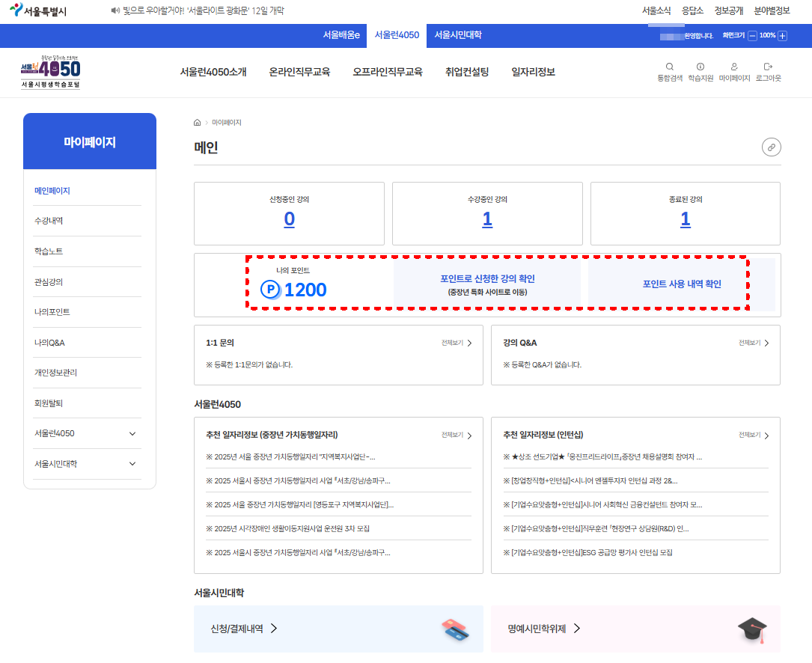Open 서울소식 top link
The width and height of the screenshot is (812, 663).
[656, 10]
